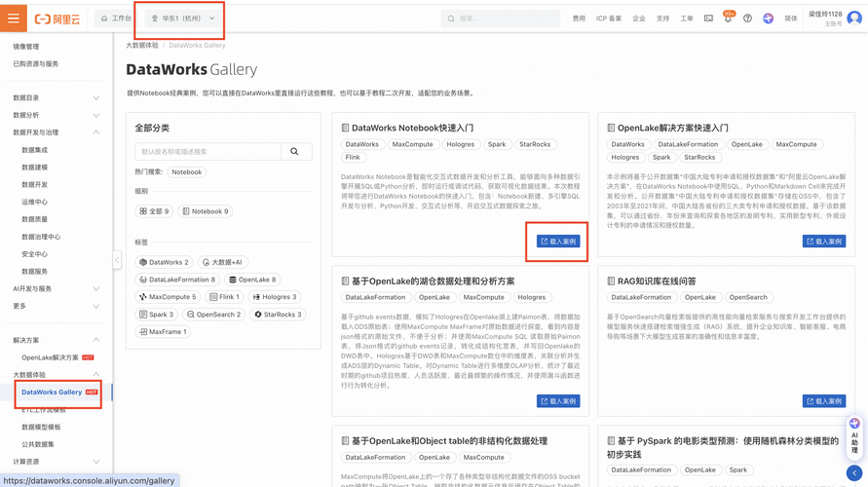The image size is (868, 487).
Task: Expand the AI开发与服务 section
Action: click(56, 289)
